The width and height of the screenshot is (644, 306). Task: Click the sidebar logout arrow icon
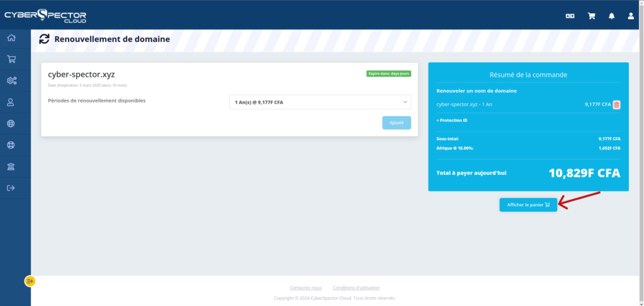click(11, 188)
